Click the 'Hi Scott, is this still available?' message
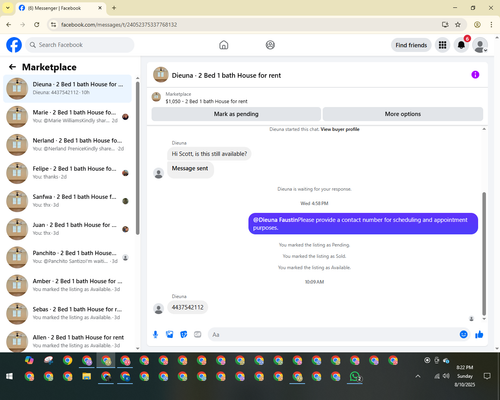 coord(209,154)
